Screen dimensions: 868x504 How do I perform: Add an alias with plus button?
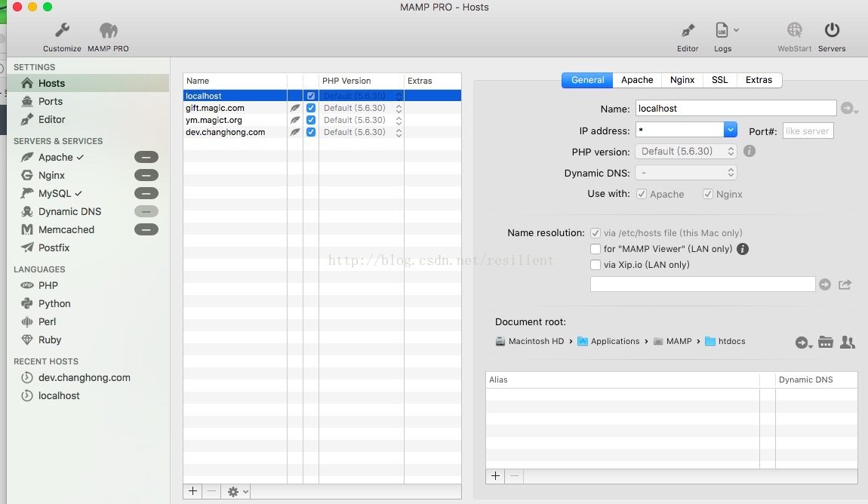pyautogui.click(x=495, y=476)
